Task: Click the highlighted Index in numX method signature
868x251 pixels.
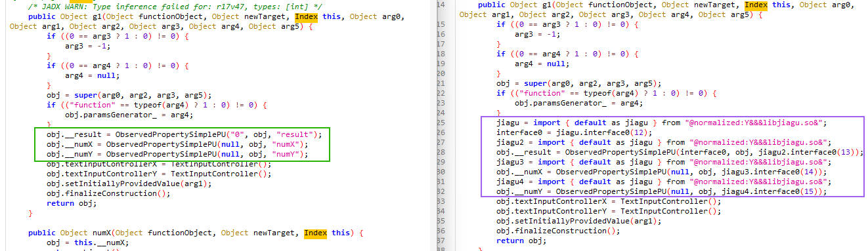Action: [x=315, y=233]
